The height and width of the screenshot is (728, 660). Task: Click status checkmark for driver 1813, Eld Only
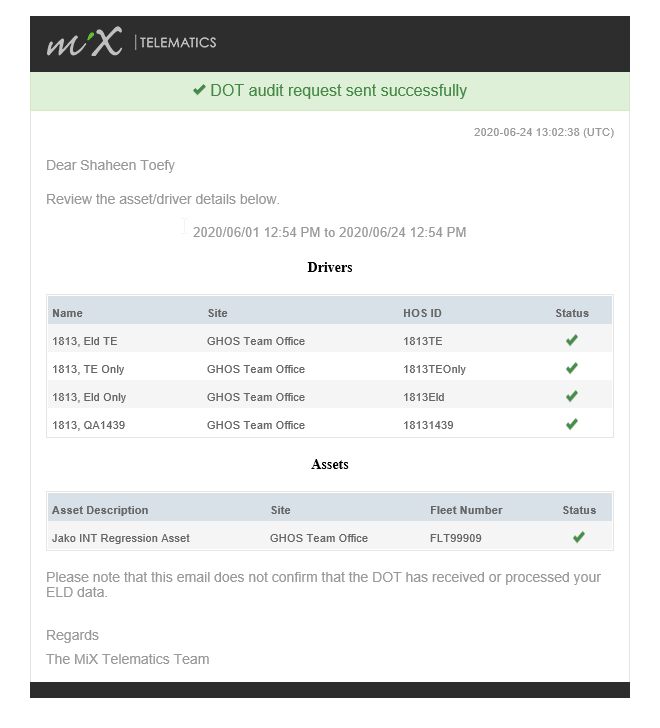click(572, 396)
